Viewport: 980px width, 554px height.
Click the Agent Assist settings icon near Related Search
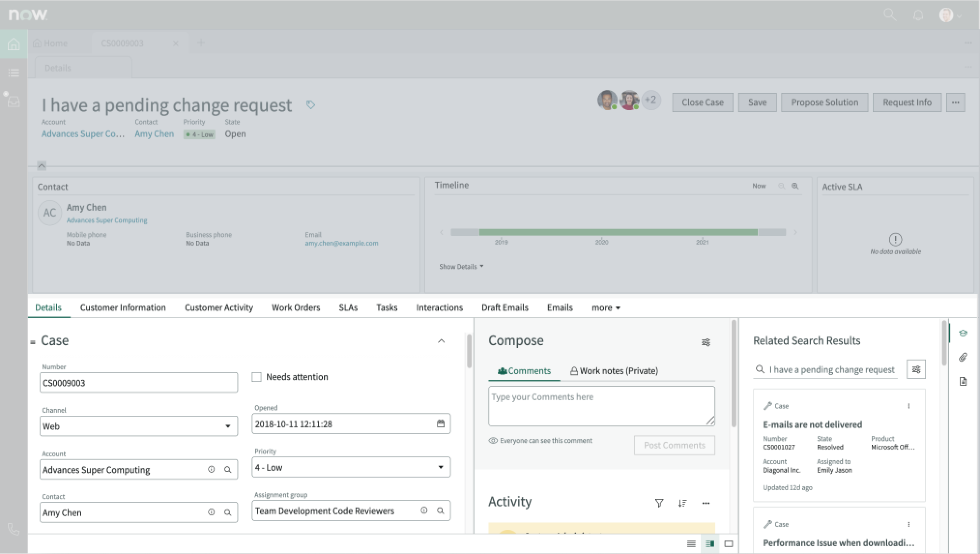coord(916,369)
